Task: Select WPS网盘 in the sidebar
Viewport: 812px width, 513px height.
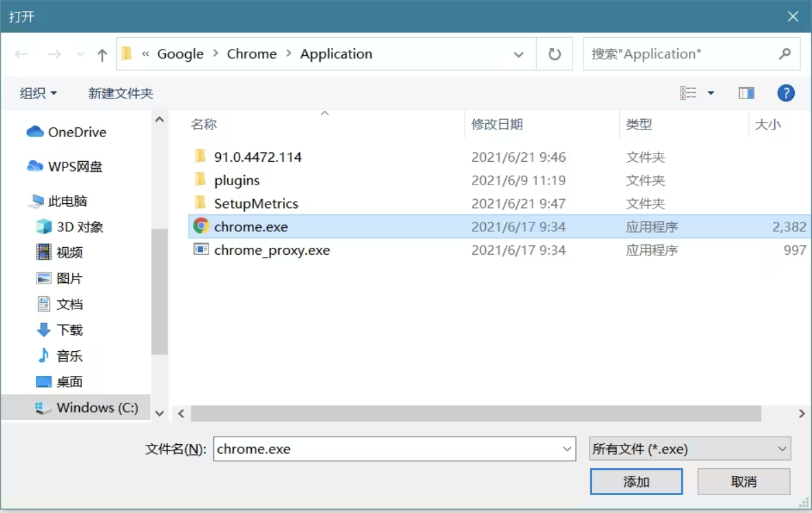Action: [65, 167]
